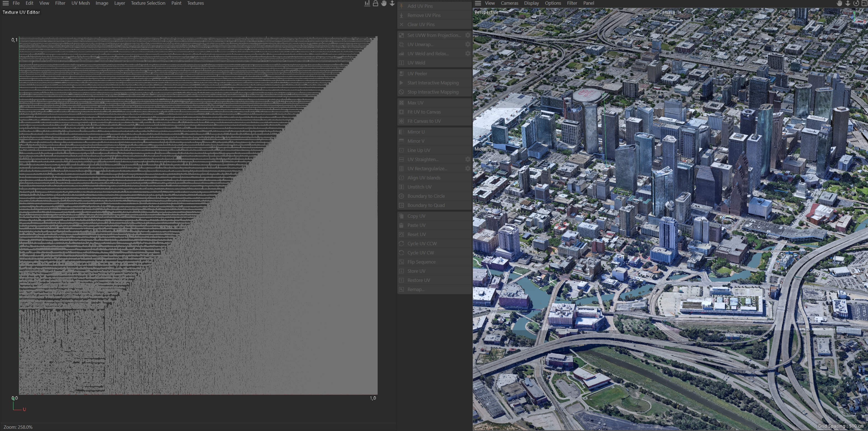Viewport: 868px width, 431px height.
Task: Open settings gear for UV Unwrap
Action: [x=468, y=44]
